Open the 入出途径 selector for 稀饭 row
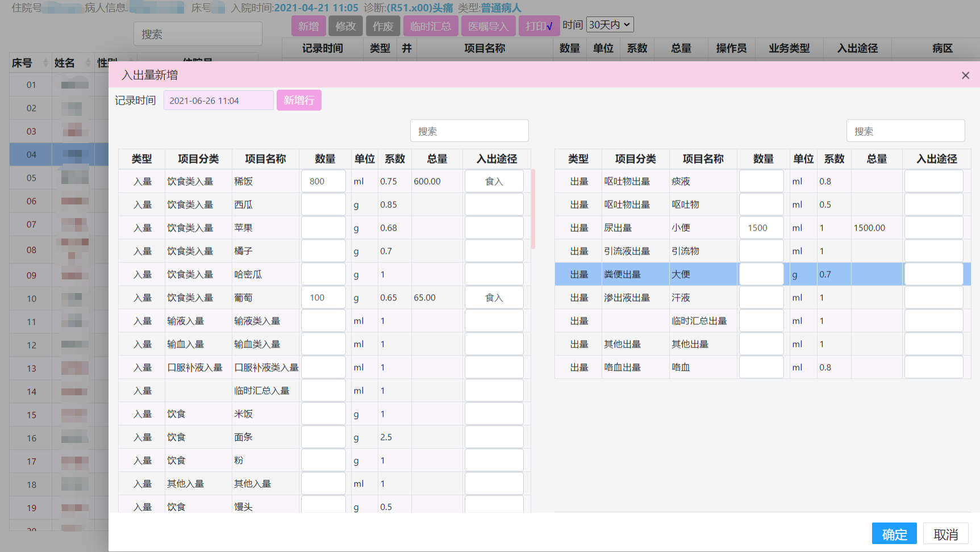980x552 pixels. (x=494, y=181)
